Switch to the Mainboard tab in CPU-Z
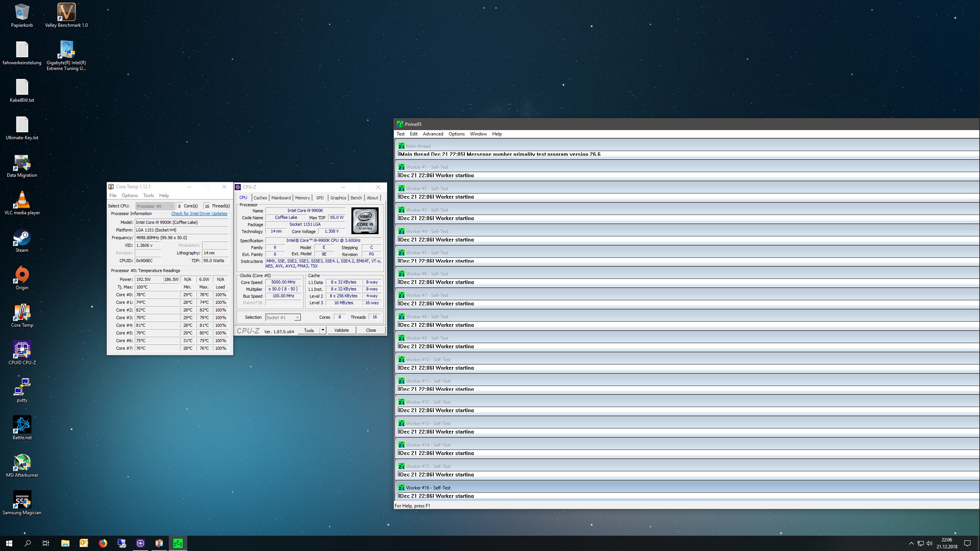The height and width of the screenshot is (551, 980). coord(281,198)
